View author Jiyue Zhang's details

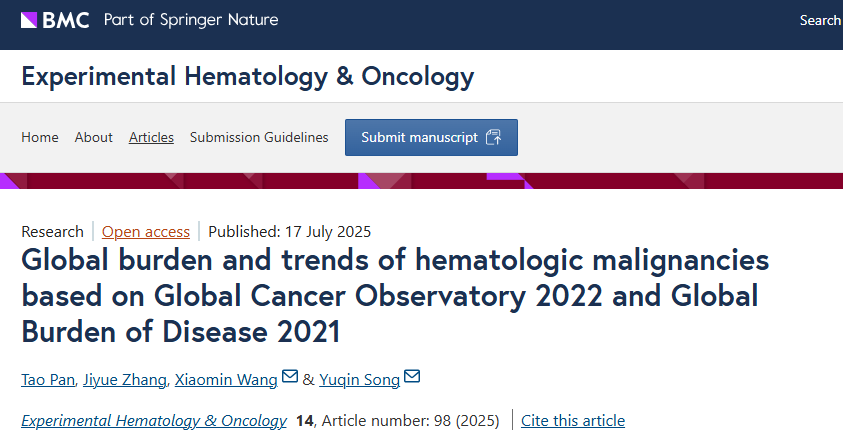(x=125, y=379)
